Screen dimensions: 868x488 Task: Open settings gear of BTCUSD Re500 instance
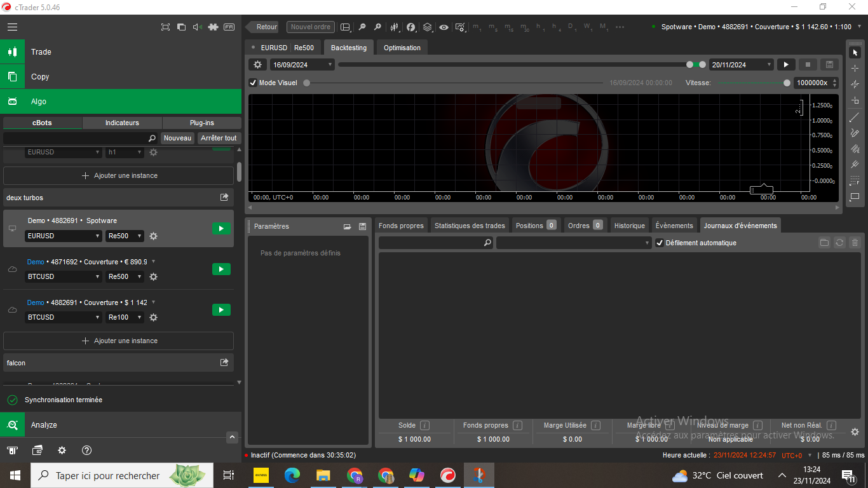tap(153, 276)
